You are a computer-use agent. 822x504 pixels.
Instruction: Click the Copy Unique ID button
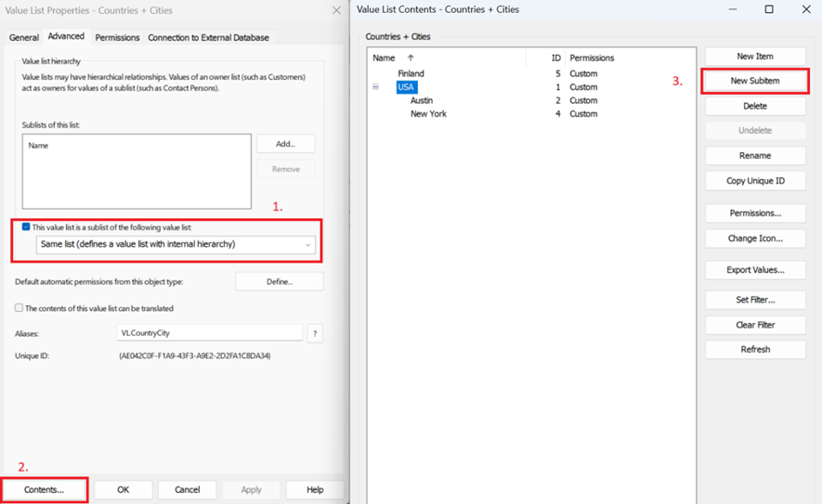pyautogui.click(x=755, y=181)
